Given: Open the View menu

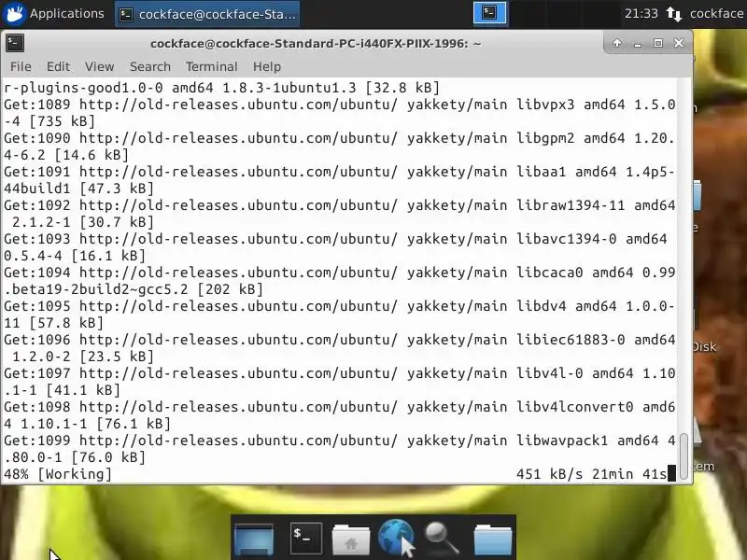Looking at the screenshot, I should point(100,66).
